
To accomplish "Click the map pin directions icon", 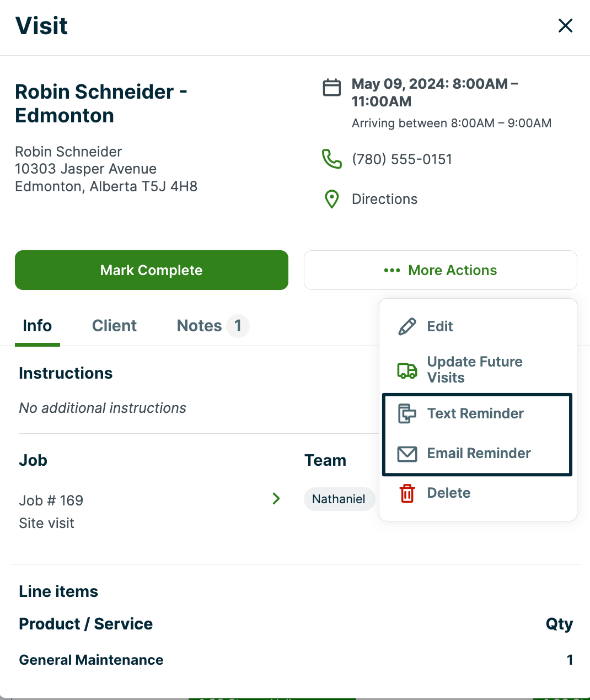I will click(331, 199).
